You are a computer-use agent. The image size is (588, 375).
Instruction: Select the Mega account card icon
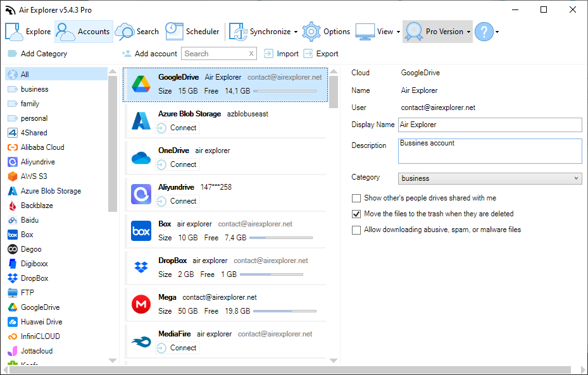141,304
